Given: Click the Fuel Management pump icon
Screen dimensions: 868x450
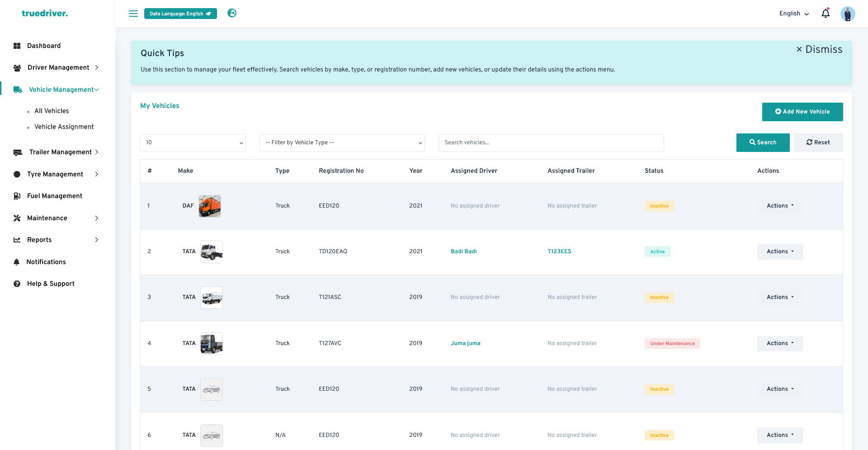Looking at the screenshot, I should coord(17,196).
